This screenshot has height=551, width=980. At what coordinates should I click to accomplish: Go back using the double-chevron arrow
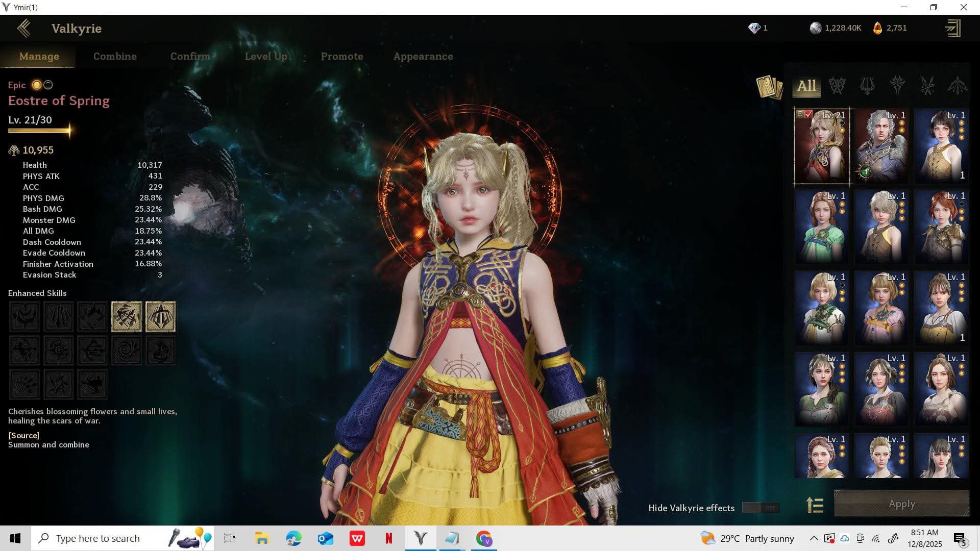click(x=23, y=29)
